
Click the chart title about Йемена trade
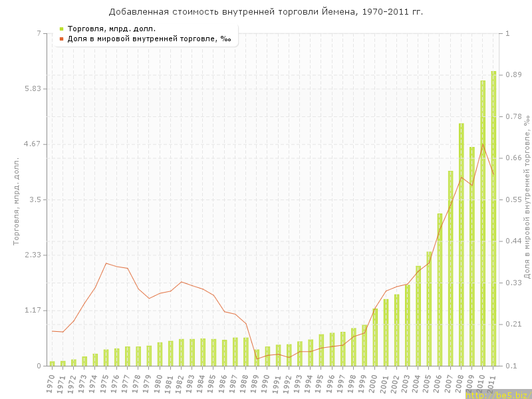point(266,12)
